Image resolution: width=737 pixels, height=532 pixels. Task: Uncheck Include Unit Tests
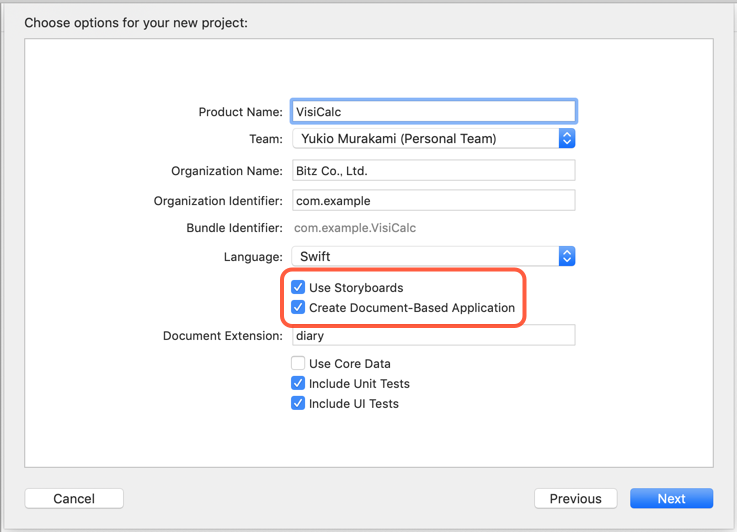point(298,383)
